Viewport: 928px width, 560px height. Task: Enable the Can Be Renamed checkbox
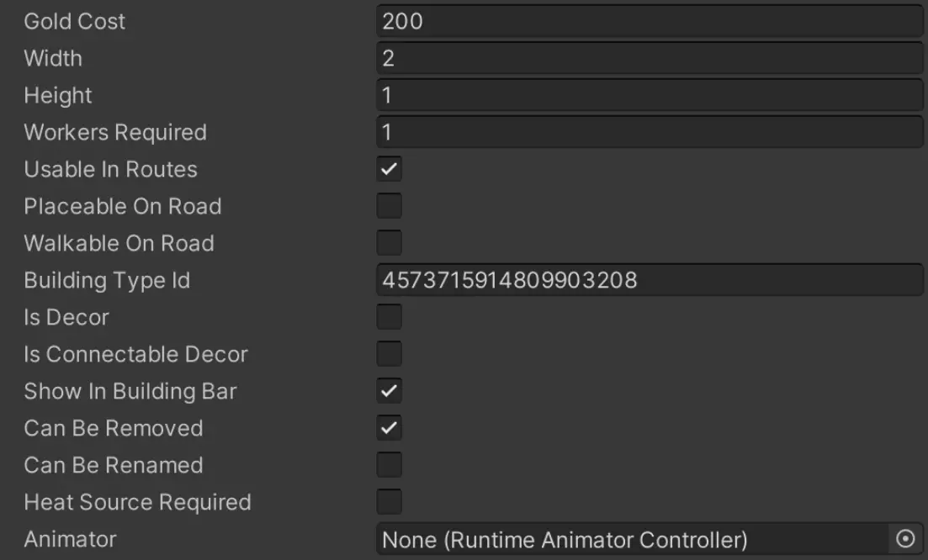(389, 465)
